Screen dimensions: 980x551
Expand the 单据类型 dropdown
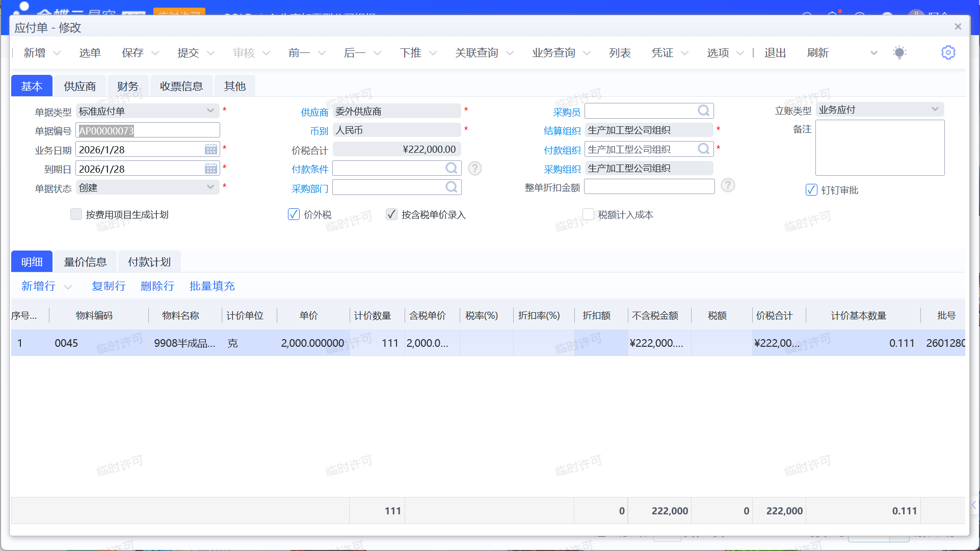point(210,111)
